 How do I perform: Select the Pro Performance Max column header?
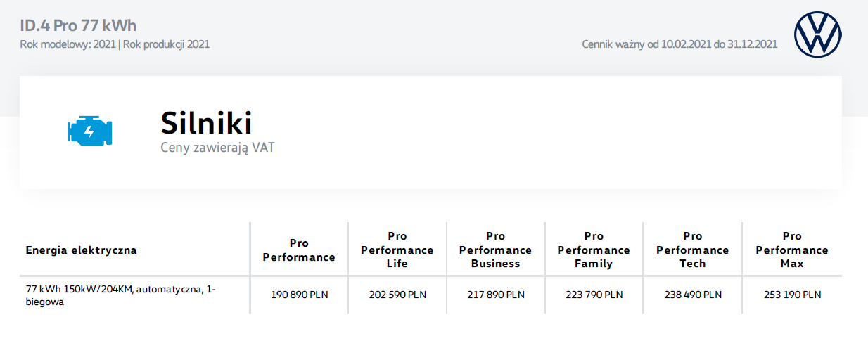(x=792, y=250)
